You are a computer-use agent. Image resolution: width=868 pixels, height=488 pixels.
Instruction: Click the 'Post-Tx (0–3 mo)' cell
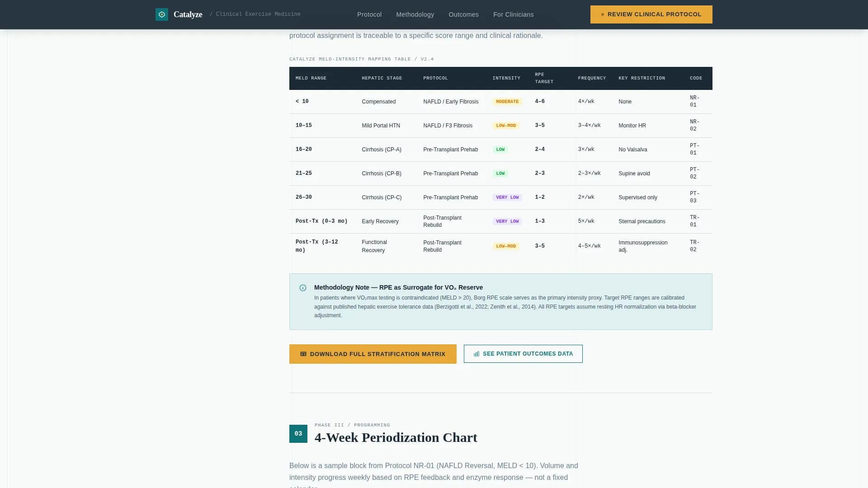[321, 221]
